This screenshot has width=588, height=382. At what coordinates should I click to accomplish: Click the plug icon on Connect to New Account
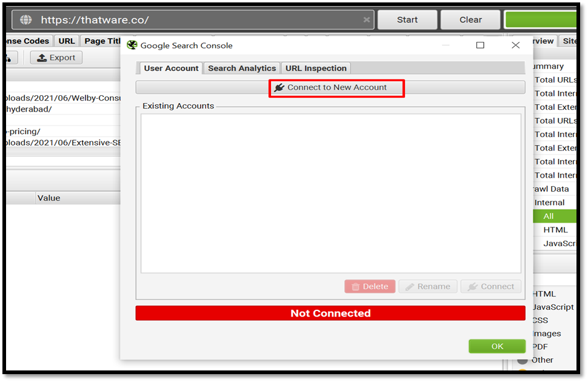pyautogui.click(x=279, y=87)
